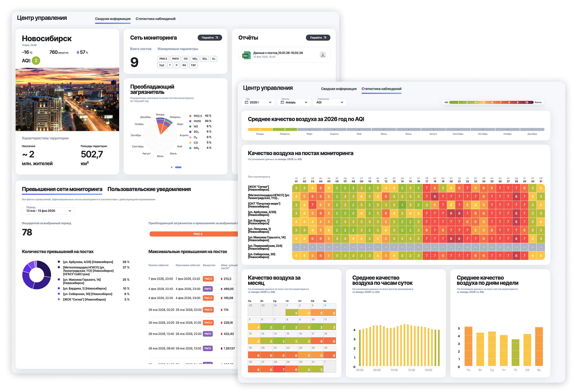This screenshot has width=577, height=392.
Task: Toggle PM2.5 legend item in pollutant chart
Action: click(197, 116)
